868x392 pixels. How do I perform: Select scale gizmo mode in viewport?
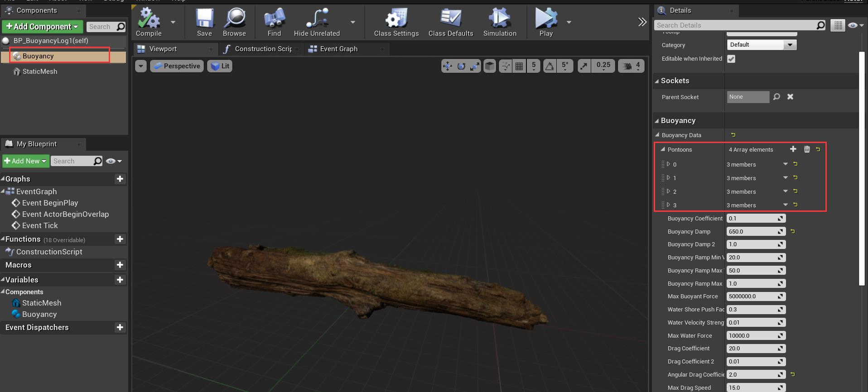(x=474, y=66)
